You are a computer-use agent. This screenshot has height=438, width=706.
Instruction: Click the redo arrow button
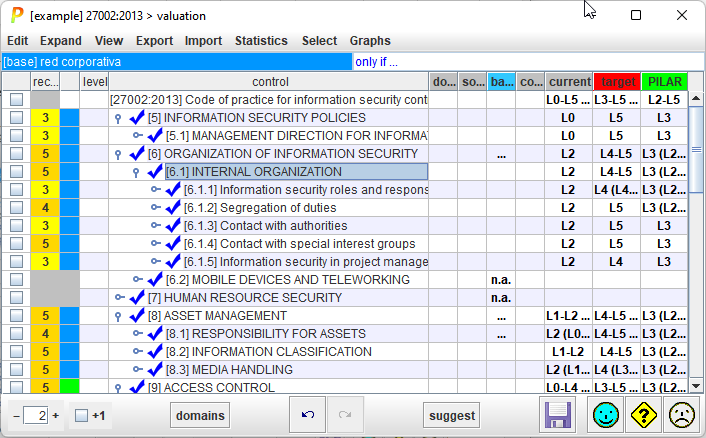pyautogui.click(x=345, y=415)
